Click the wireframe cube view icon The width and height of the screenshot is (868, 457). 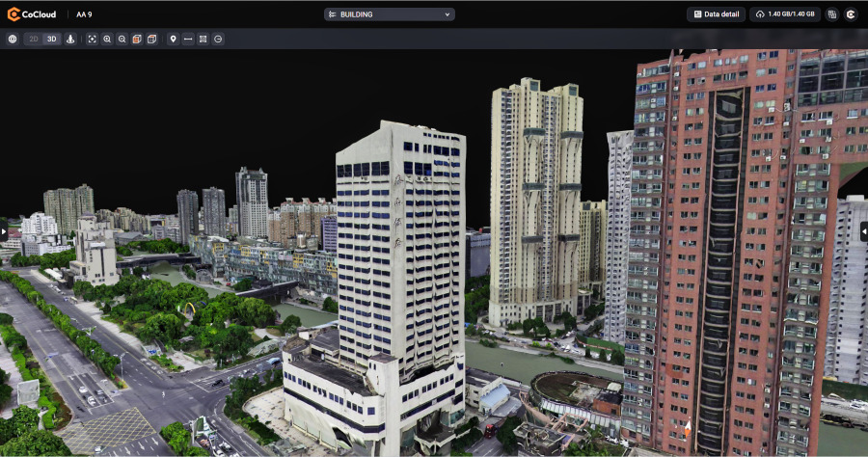151,39
